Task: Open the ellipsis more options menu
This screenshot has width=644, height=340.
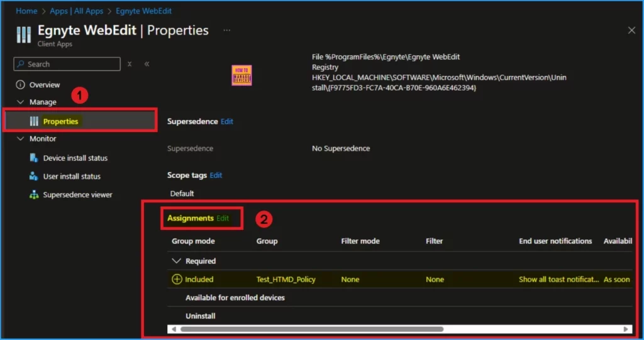Action: coord(226,30)
